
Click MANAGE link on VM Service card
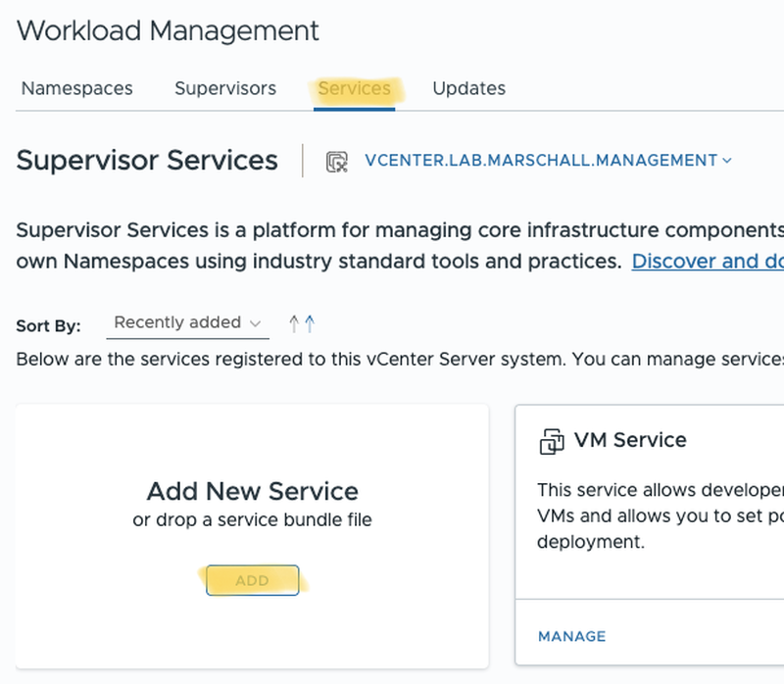tap(571, 636)
